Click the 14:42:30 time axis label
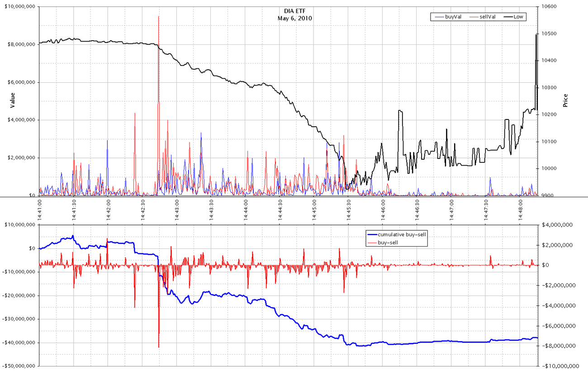 [x=143, y=210]
